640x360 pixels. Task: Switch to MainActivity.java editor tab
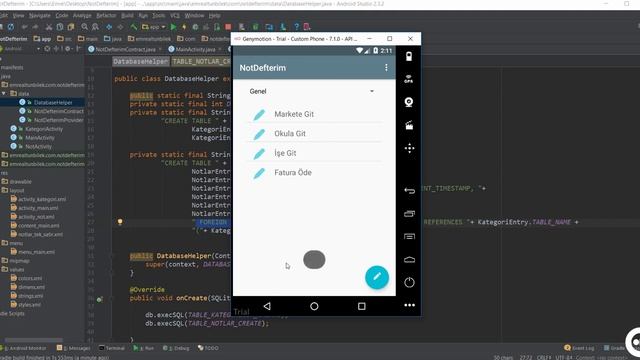tap(195, 49)
